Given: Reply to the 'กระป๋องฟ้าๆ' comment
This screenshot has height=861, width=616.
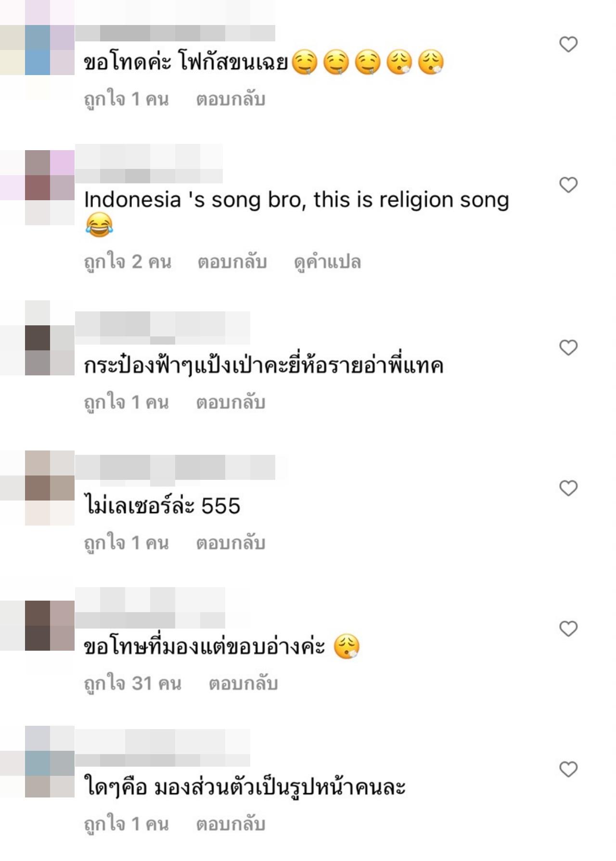Looking at the screenshot, I should [x=231, y=402].
